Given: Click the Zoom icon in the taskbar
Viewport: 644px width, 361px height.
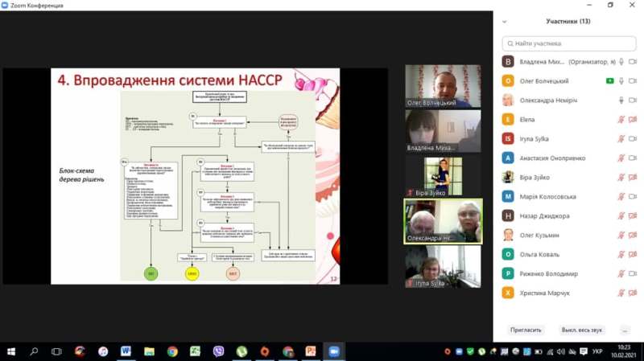Looking at the screenshot, I should [334, 351].
